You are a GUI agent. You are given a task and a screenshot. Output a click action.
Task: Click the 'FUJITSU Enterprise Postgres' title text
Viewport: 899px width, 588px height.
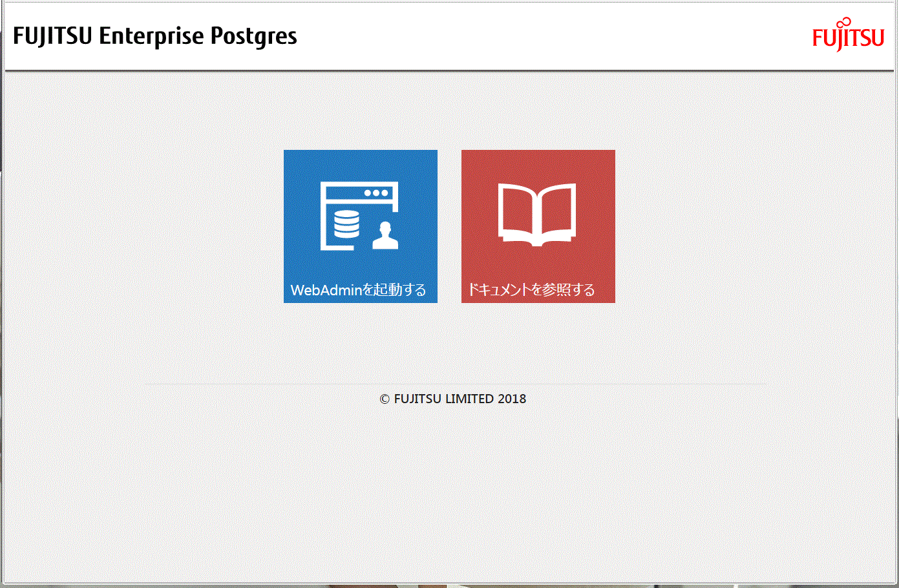pyautogui.click(x=155, y=36)
